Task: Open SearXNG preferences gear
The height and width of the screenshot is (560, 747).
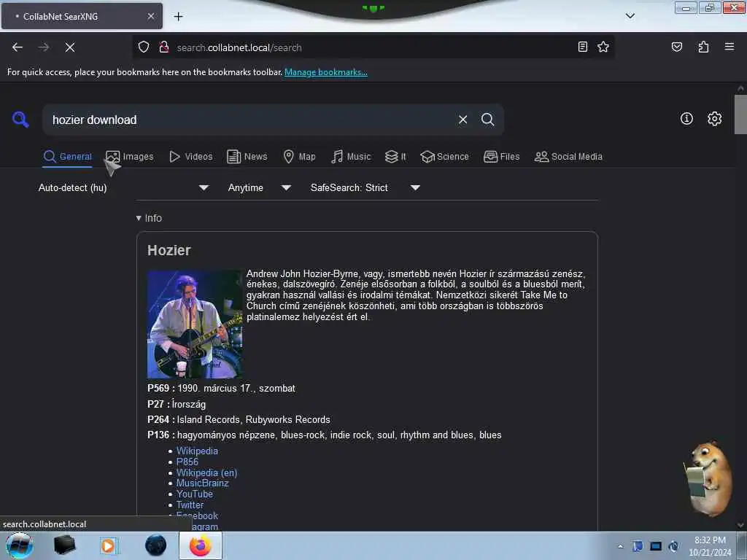Action: 715,119
